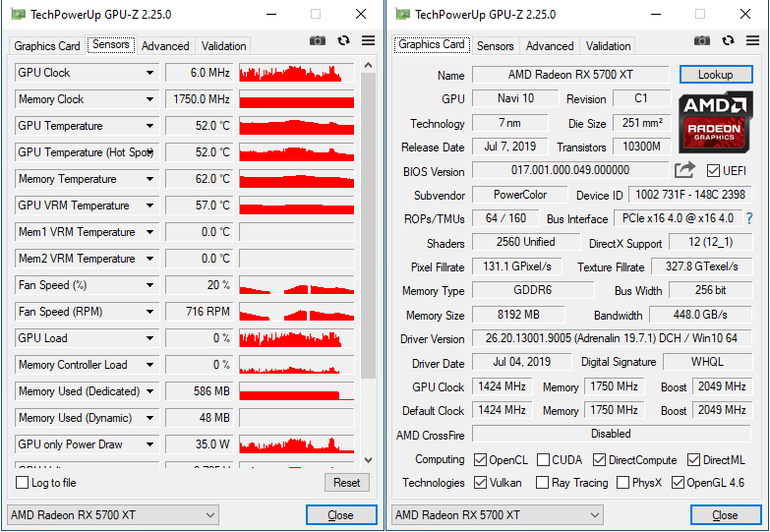770x532 pixels.
Task: Click the Driver Version value field
Action: (612, 338)
